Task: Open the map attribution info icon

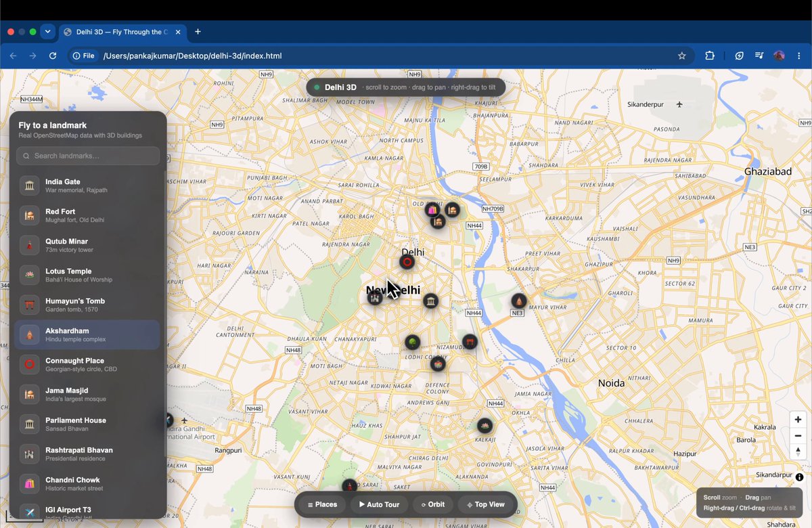Action: [799, 477]
